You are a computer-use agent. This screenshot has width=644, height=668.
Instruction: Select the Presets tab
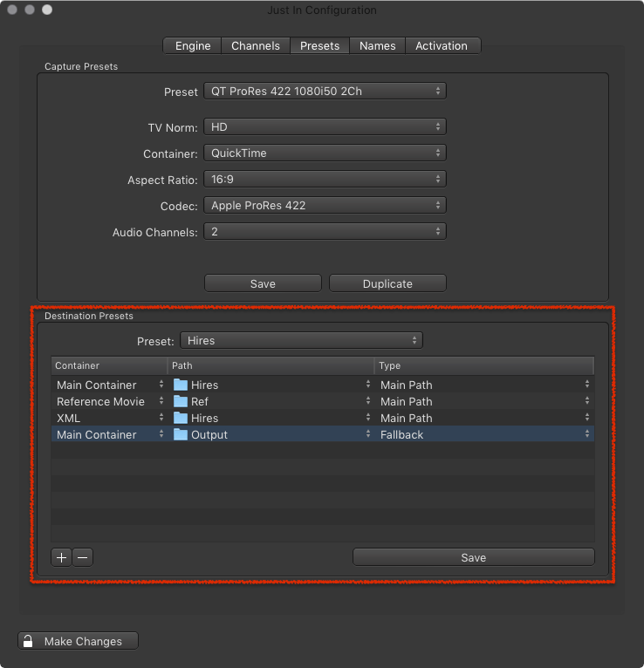(319, 45)
